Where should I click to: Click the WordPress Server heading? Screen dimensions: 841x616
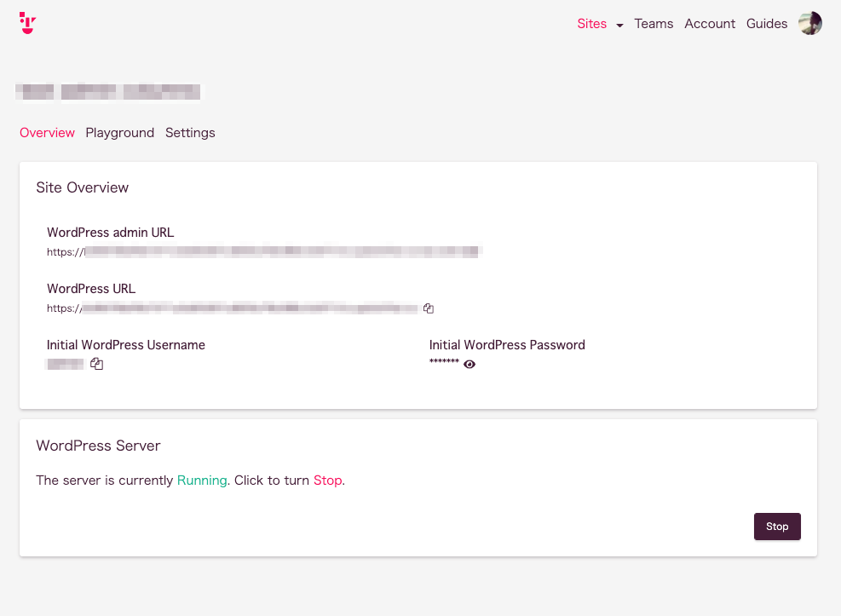click(x=98, y=446)
